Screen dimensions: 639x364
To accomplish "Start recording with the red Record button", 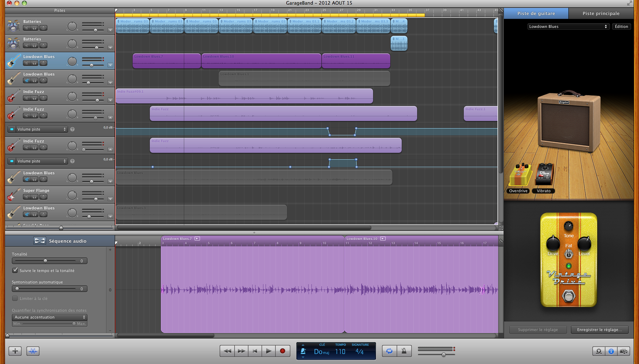I will (x=282, y=351).
